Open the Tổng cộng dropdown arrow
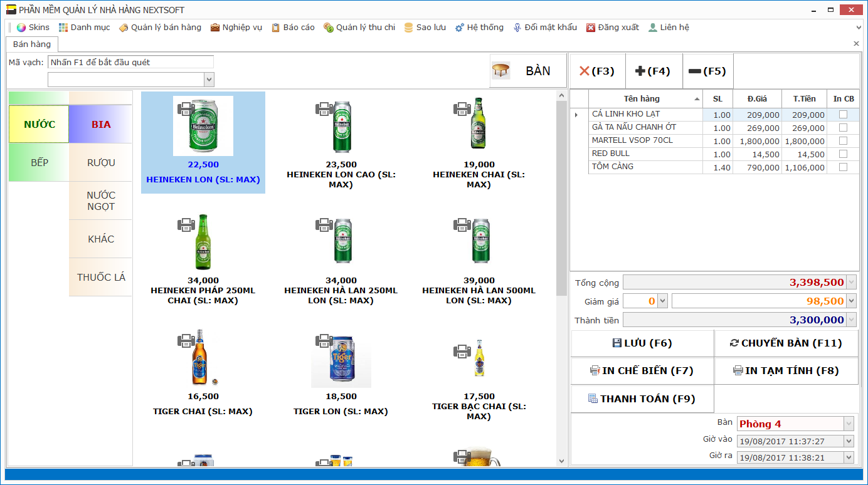 click(x=851, y=283)
